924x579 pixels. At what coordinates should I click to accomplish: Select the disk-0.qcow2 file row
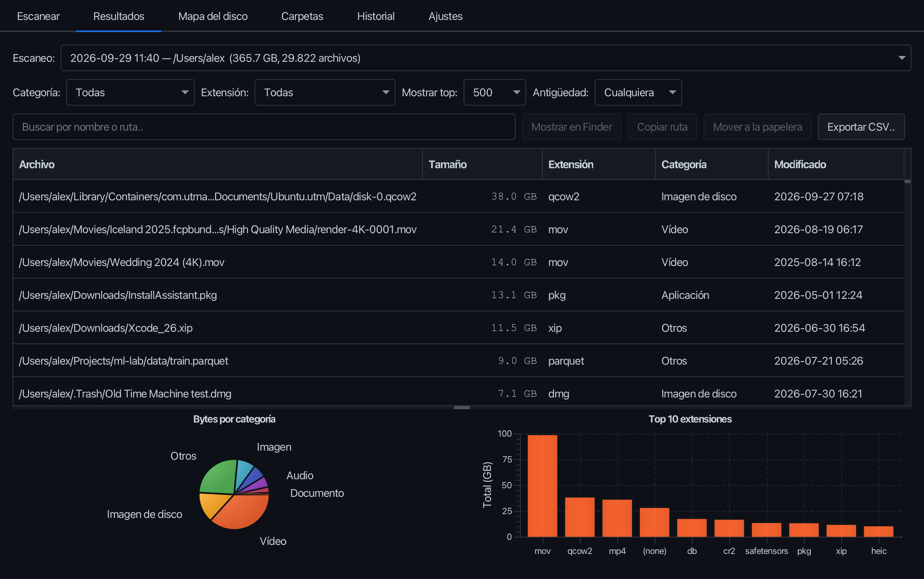[458, 196]
